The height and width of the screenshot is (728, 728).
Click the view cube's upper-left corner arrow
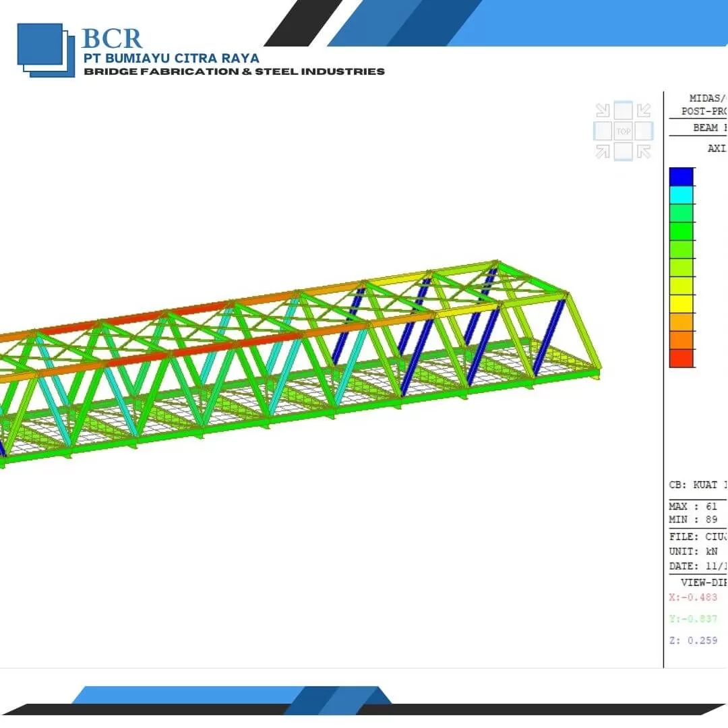pos(603,110)
